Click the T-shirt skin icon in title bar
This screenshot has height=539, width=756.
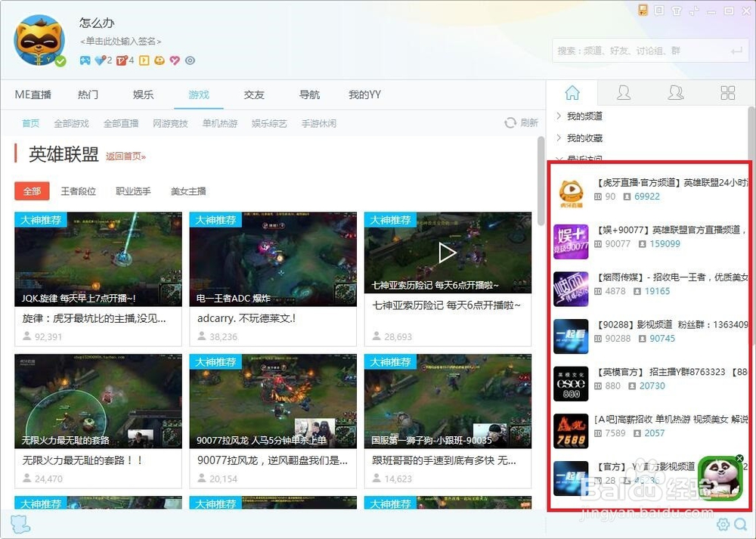(677, 11)
